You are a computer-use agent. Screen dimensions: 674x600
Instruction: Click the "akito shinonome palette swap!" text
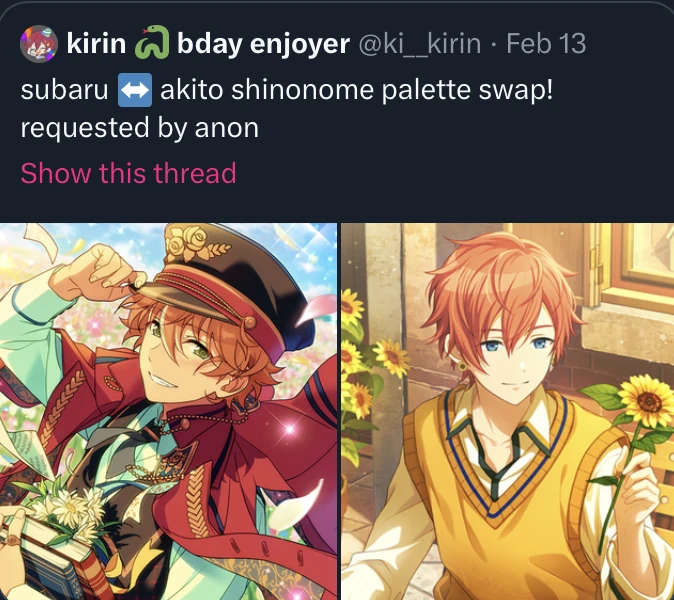[x=356, y=90]
